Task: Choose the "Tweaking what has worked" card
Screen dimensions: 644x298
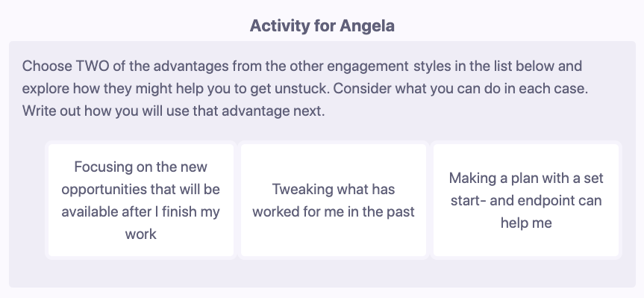Action: tap(334, 200)
